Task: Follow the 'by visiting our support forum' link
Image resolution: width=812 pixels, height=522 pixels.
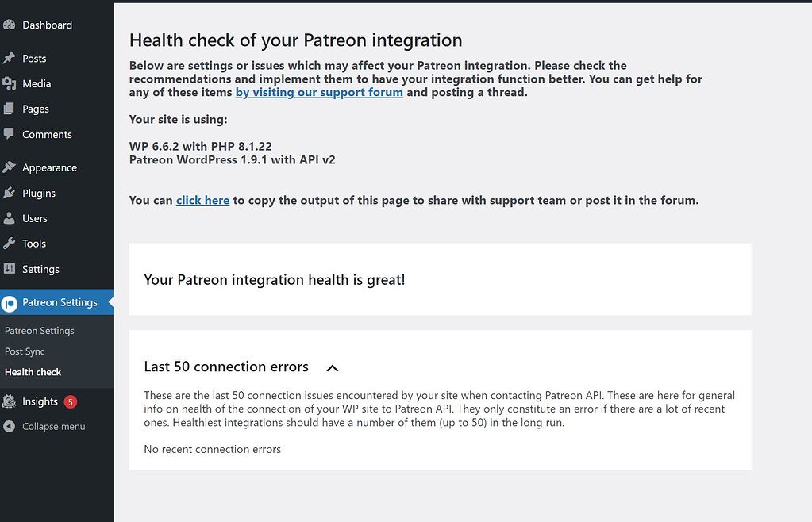Action: 318,92
